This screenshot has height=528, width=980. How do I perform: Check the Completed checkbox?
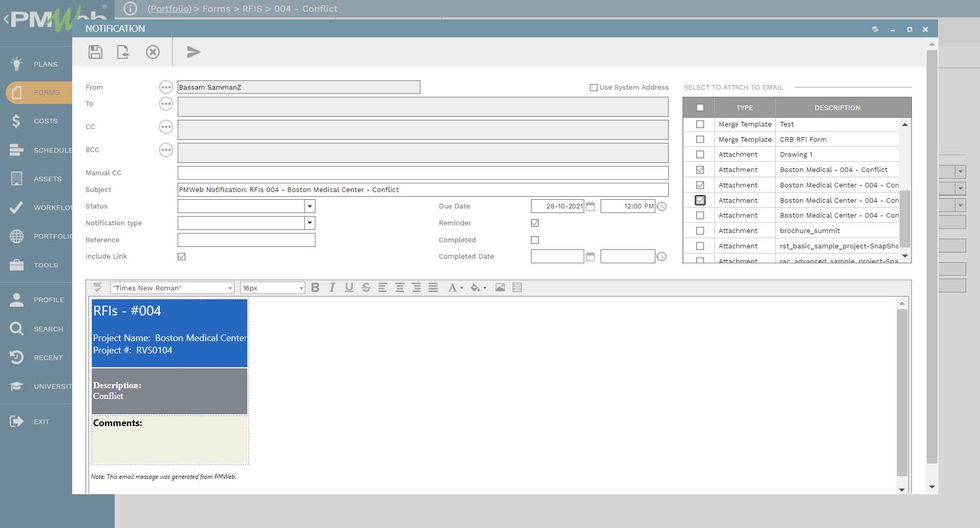[x=535, y=240]
